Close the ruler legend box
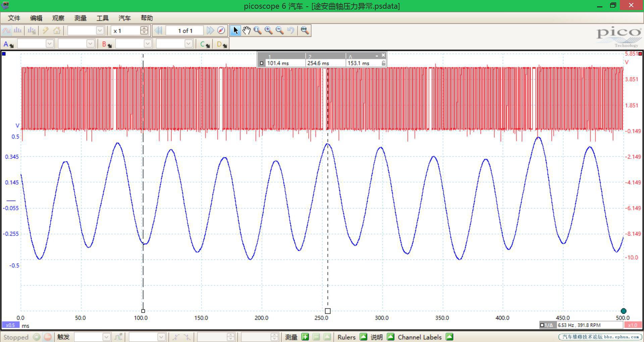This screenshot has height=342, width=644. 383,55
